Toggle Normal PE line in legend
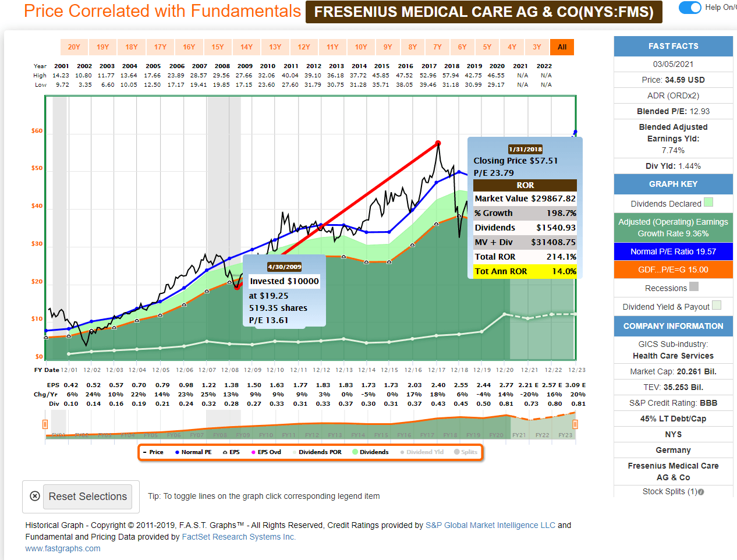 pyautogui.click(x=193, y=452)
